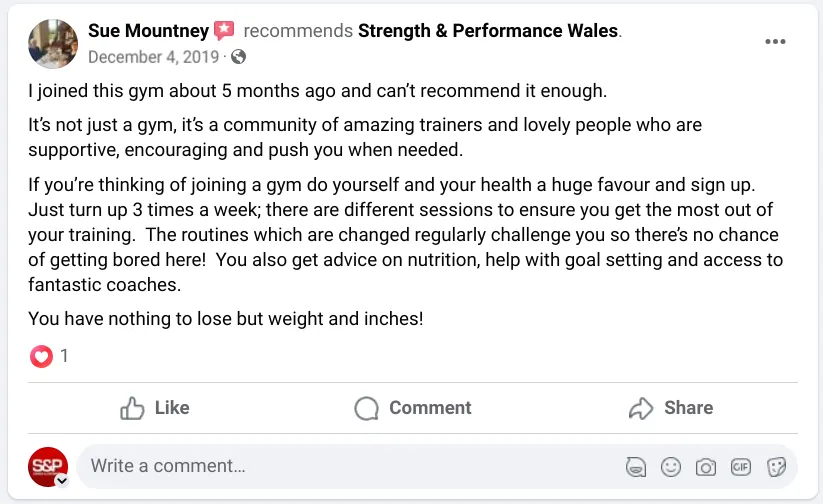
Task: Click the red heart reaction icon
Action: [41, 355]
